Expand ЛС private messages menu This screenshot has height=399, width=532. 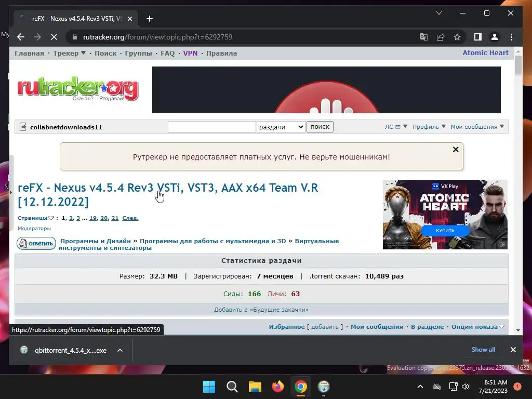point(395,127)
